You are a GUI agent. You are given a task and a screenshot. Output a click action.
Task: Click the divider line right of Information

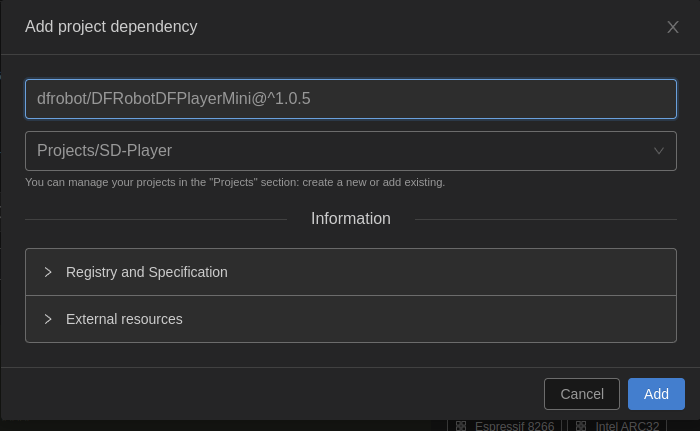(x=545, y=219)
